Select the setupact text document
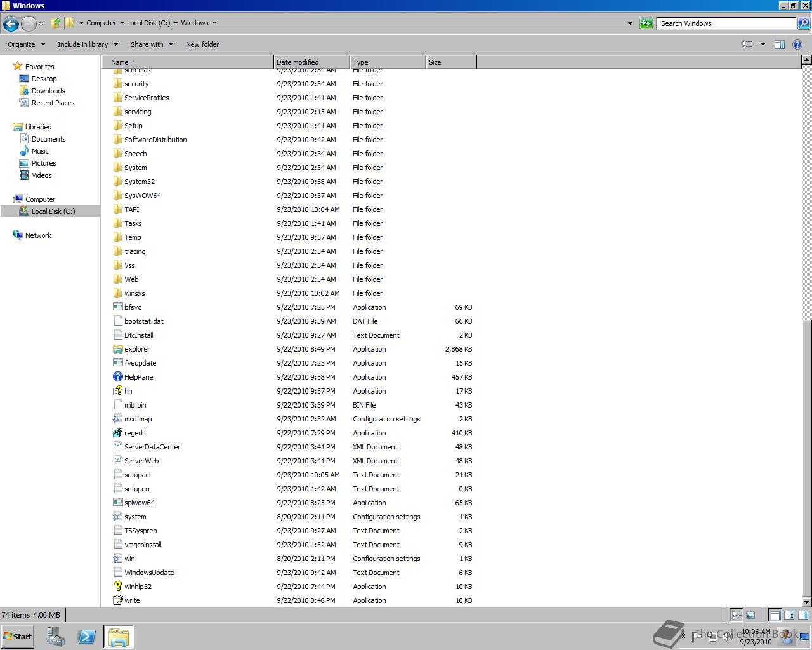 coord(138,475)
